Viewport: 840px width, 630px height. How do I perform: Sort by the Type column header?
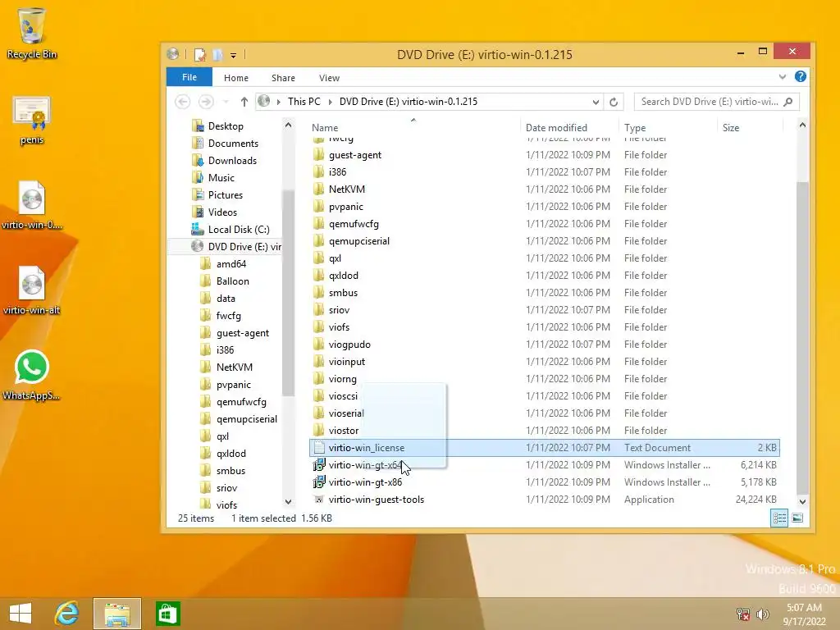[x=635, y=127]
